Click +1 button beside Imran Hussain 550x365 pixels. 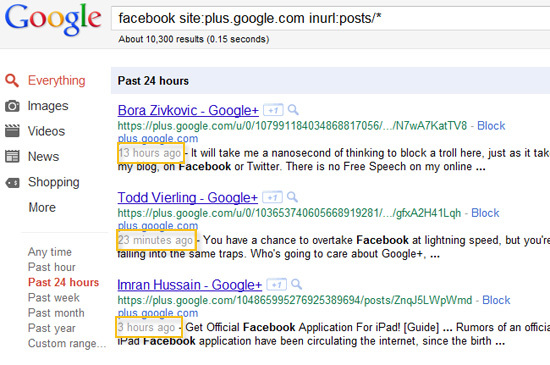pos(277,285)
